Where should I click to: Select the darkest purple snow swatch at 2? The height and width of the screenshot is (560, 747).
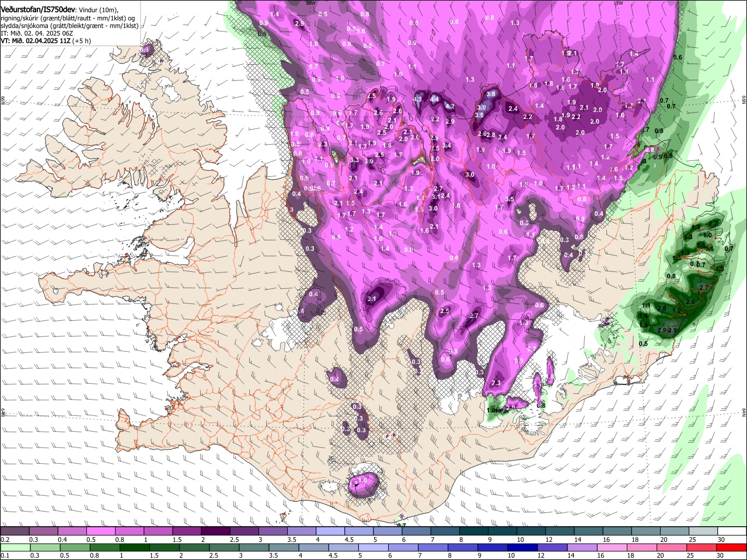coord(215,531)
